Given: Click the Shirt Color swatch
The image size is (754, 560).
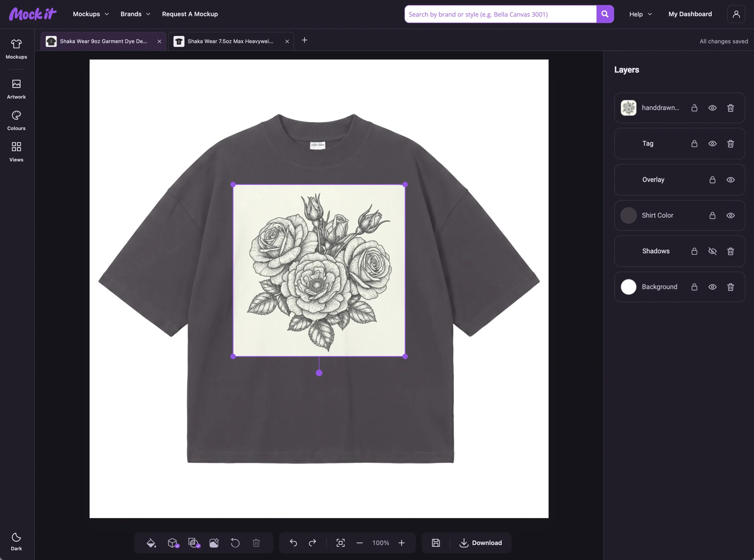Looking at the screenshot, I should (628, 215).
